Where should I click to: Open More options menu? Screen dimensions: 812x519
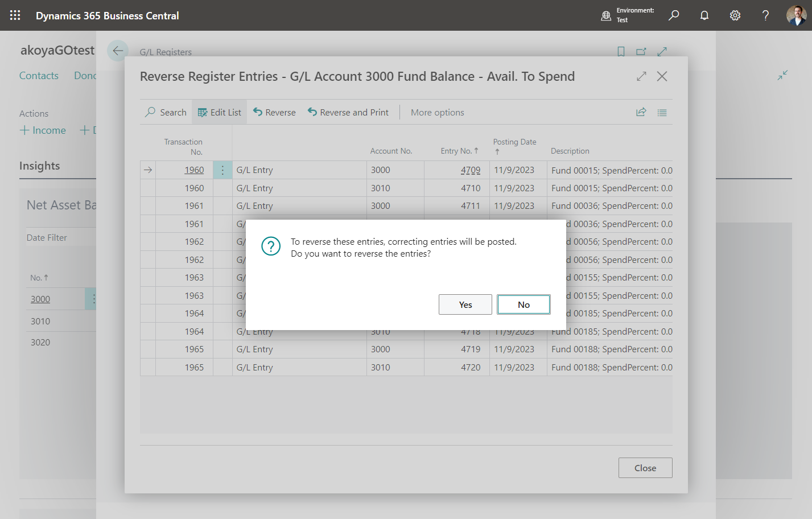(x=438, y=113)
